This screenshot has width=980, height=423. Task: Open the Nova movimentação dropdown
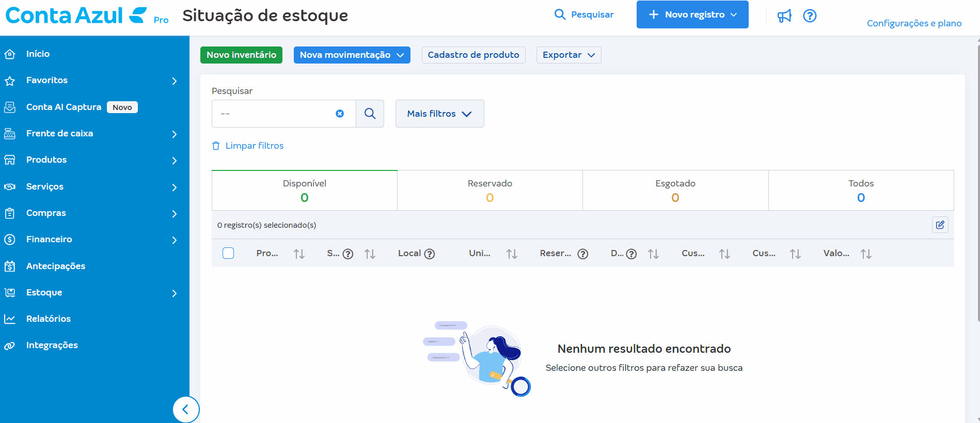click(352, 55)
